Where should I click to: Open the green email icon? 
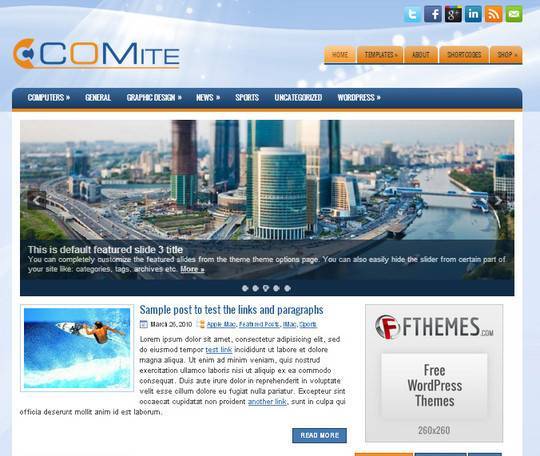point(514,14)
